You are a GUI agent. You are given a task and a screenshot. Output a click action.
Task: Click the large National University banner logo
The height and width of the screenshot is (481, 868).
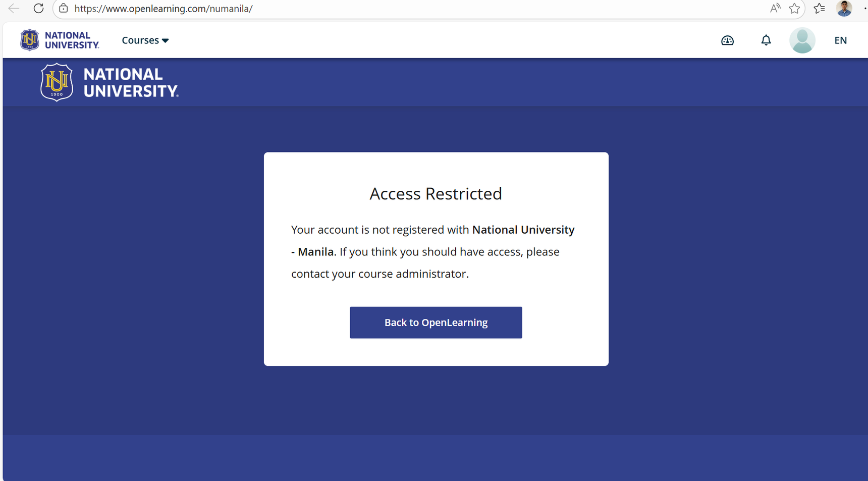point(110,82)
